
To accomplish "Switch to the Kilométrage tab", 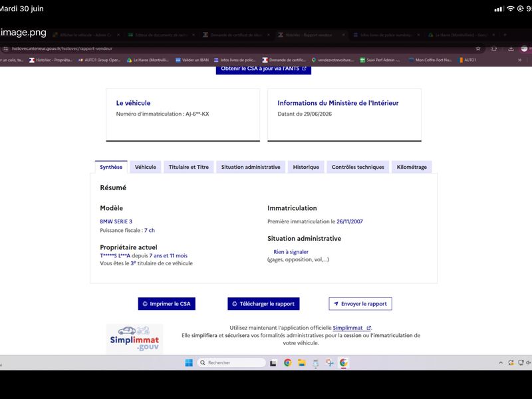I will click(x=412, y=167).
